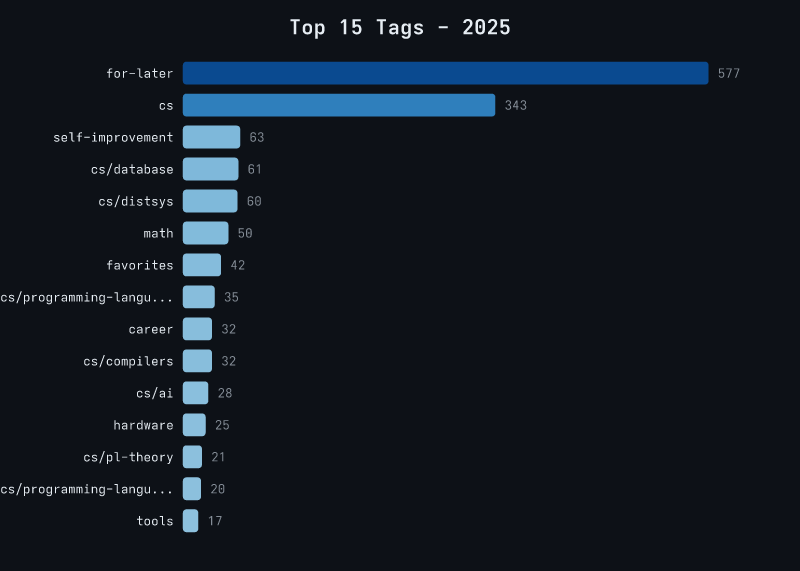Click the favorites tag label
Screen dimensions: 800x571
tap(140, 265)
